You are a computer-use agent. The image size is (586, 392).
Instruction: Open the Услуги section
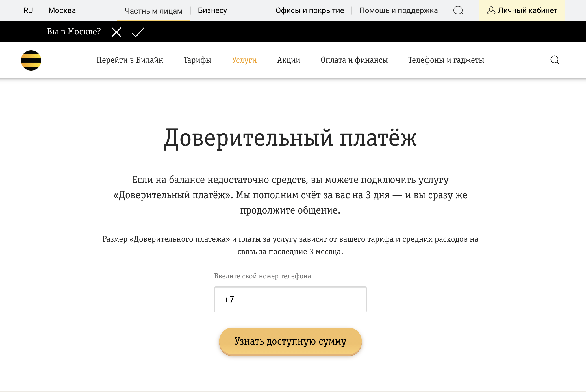[244, 60]
